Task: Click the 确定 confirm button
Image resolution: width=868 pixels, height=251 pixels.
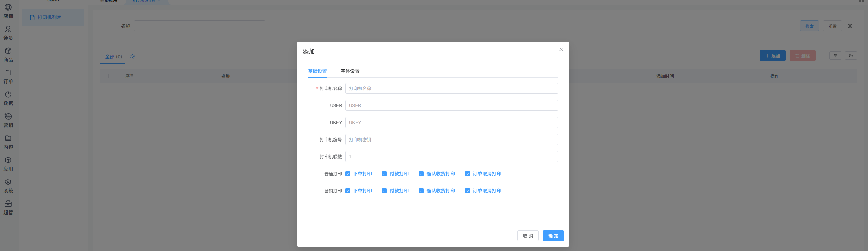Action: (x=553, y=236)
